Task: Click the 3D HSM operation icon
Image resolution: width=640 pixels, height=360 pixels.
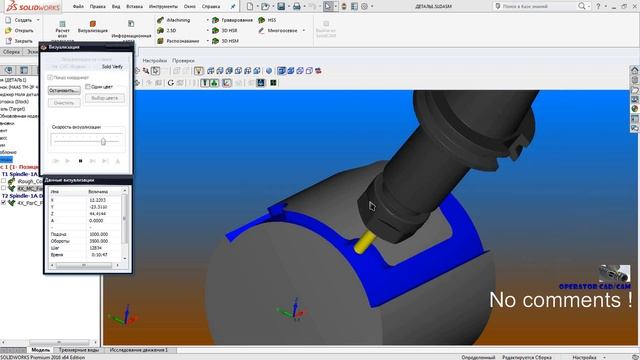Action: (216, 41)
